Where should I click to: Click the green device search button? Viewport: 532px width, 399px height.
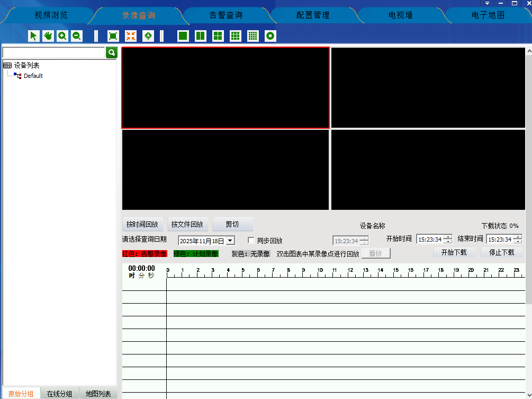tap(111, 52)
